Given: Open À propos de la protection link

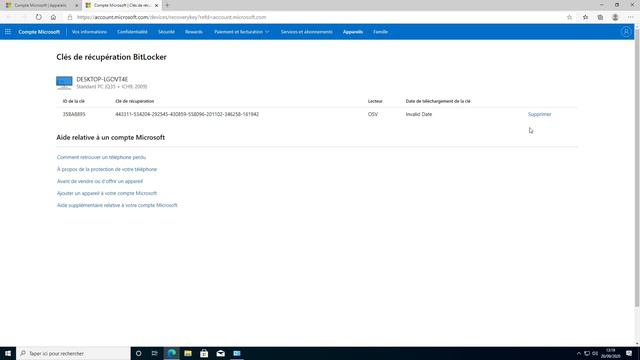Looking at the screenshot, I should [107, 169].
